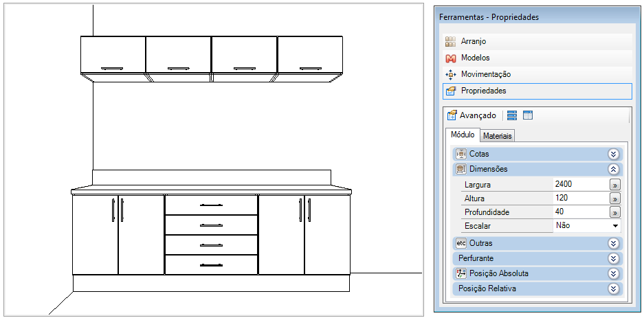Click the Posição Absoluta axes icon
This screenshot has height=318, width=644.
pos(461,273)
